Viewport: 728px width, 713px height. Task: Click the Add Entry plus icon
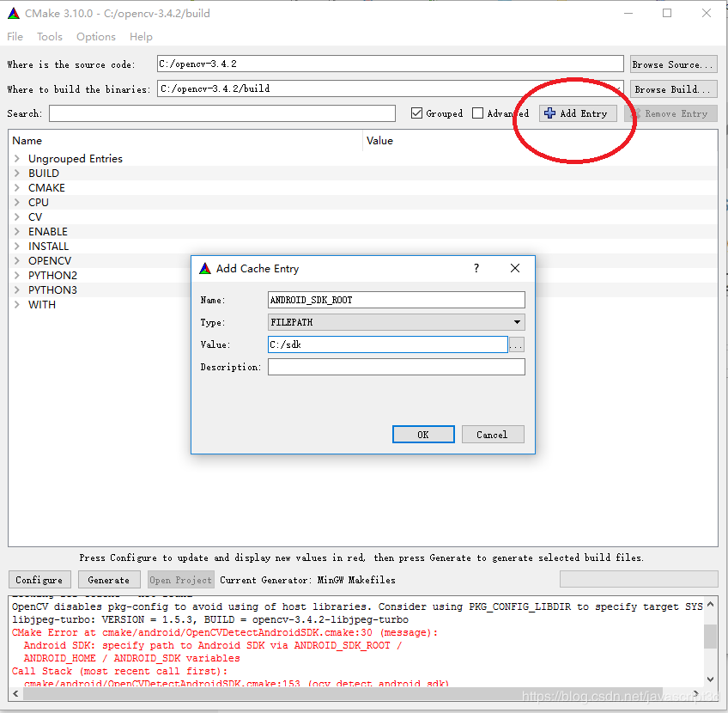(549, 113)
